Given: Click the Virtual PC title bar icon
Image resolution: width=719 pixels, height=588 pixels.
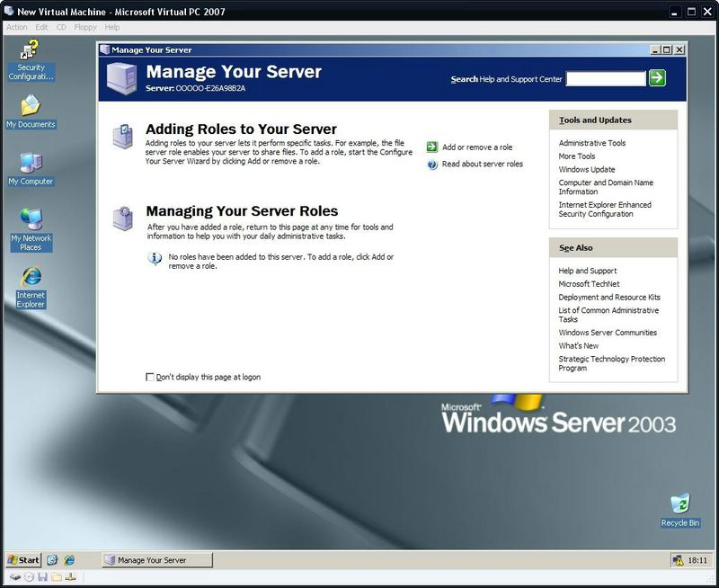Looking at the screenshot, I should coord(9,11).
